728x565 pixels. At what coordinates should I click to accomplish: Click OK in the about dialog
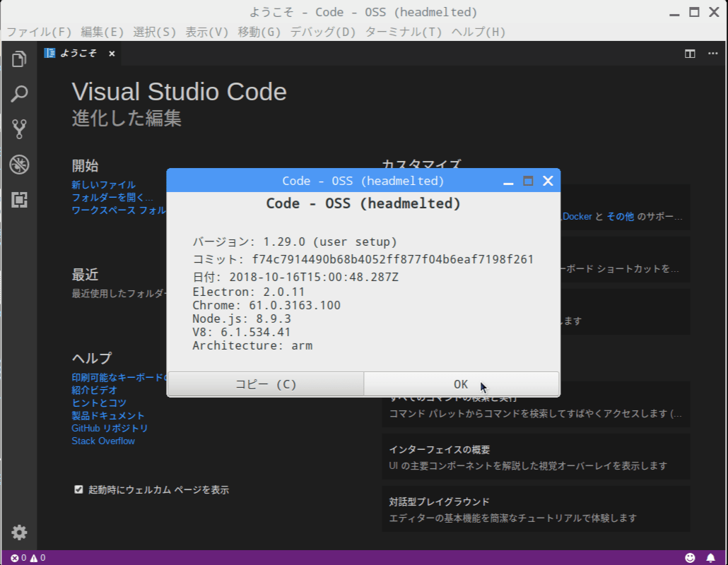pyautogui.click(x=461, y=384)
